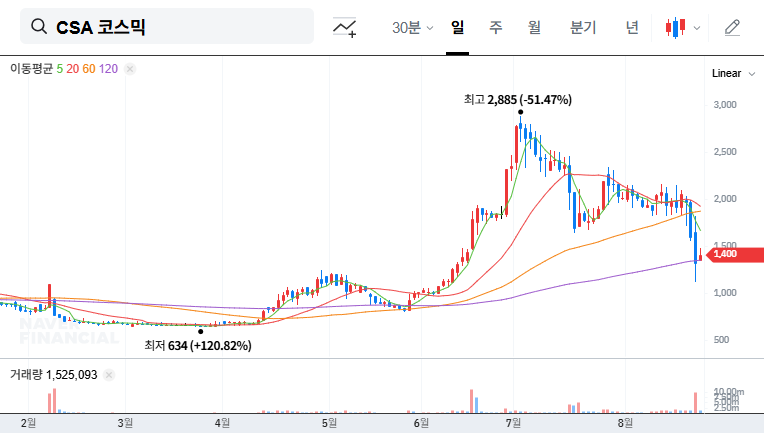Select the 60-day moving average value
The height and width of the screenshot is (433, 764).
click(89, 69)
